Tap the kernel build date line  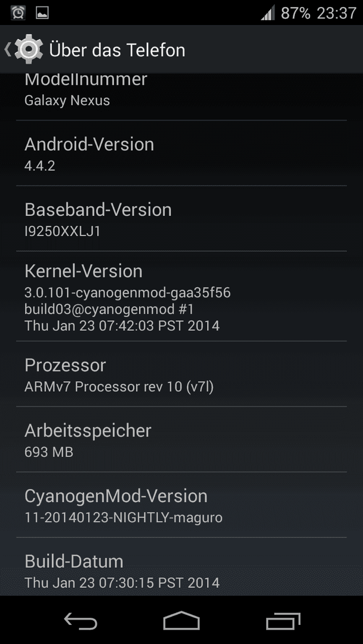point(122,326)
